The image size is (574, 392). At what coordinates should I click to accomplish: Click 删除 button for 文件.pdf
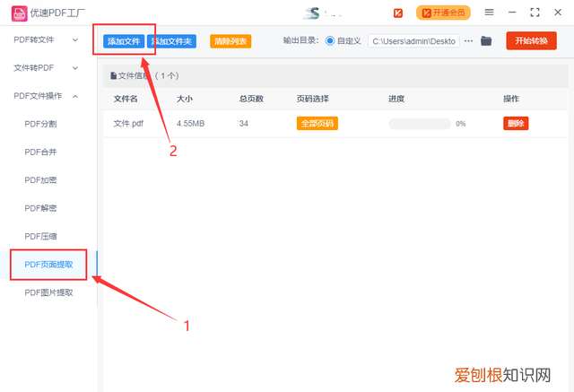coord(516,124)
